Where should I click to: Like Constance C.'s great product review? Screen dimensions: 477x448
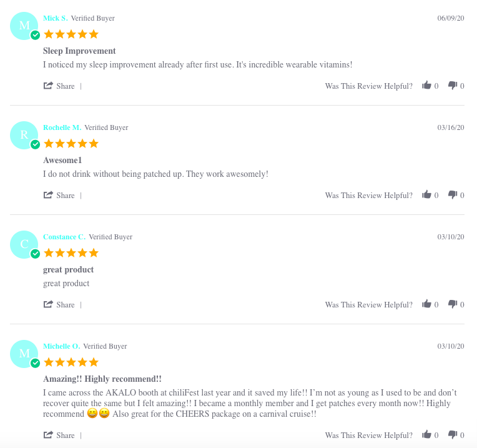pyautogui.click(x=427, y=304)
